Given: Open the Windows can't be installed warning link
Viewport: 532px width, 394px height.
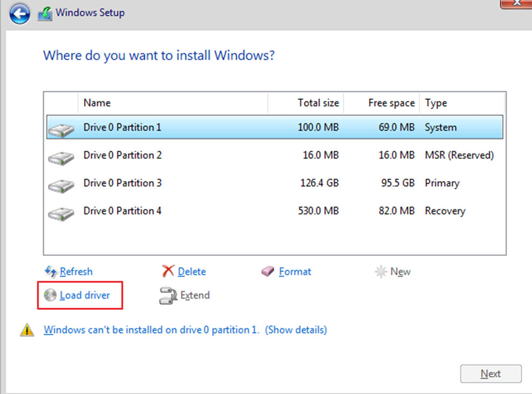Looking at the screenshot, I should 185,330.
